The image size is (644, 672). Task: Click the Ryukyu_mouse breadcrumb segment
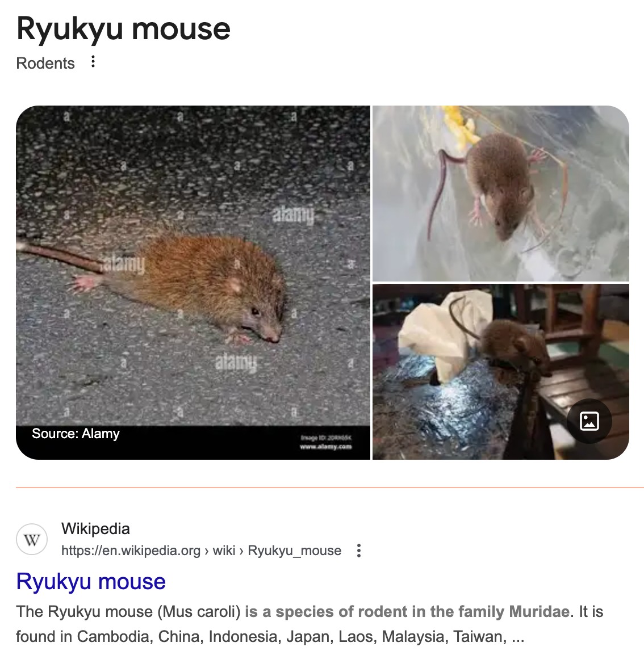coord(295,551)
